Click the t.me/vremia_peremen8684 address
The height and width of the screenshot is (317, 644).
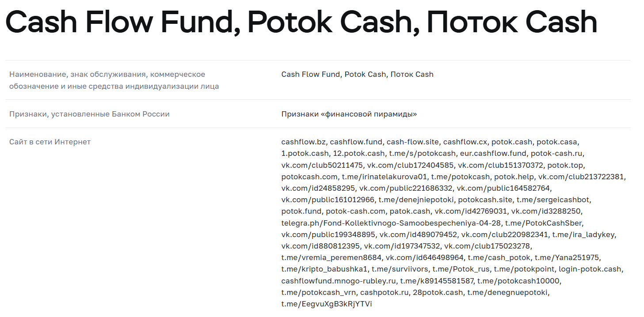(x=331, y=257)
